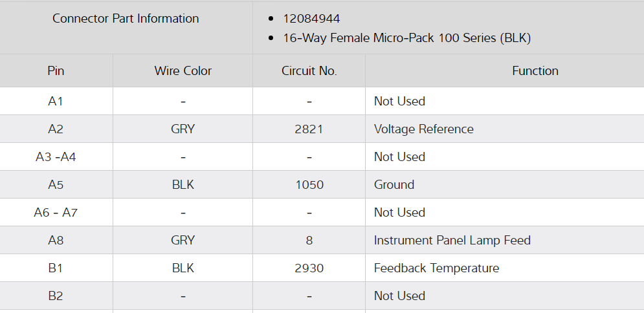Screen dimensions: 644x313
Task: Select pin A5 cell
Action: [56, 185]
